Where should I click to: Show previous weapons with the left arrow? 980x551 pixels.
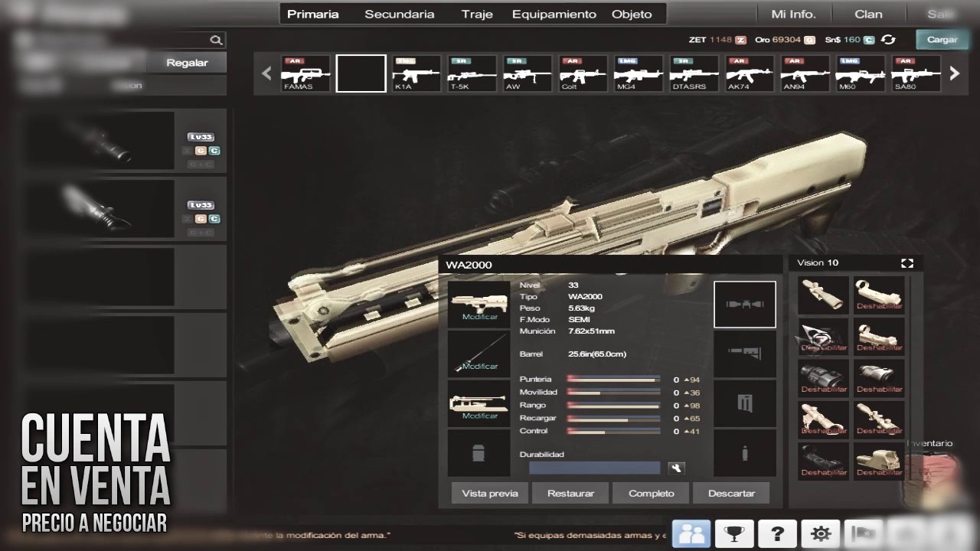(x=266, y=73)
